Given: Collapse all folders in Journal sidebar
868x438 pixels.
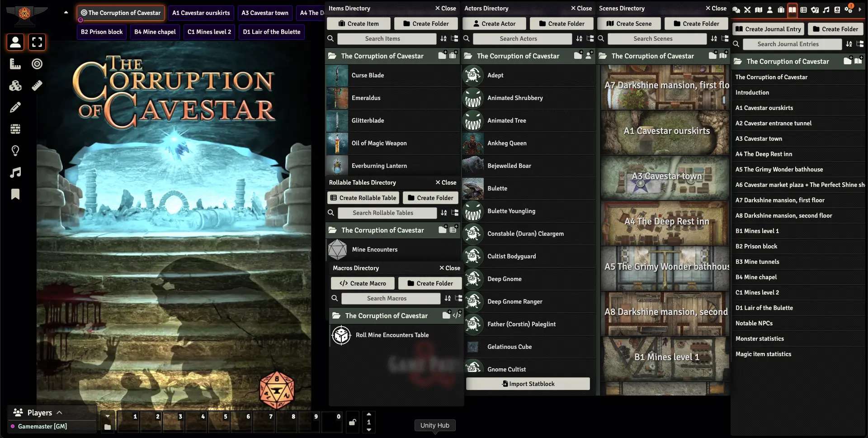Looking at the screenshot, I should 860,44.
